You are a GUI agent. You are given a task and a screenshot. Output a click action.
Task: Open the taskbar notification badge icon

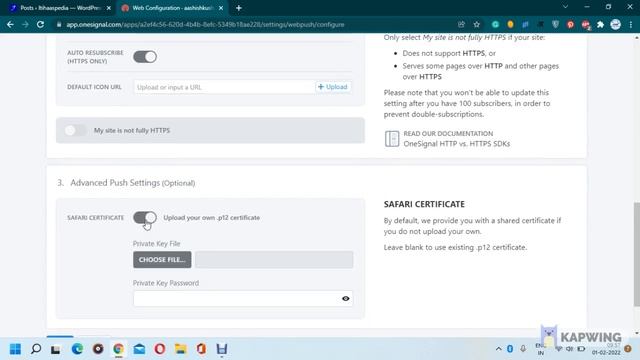[628, 349]
